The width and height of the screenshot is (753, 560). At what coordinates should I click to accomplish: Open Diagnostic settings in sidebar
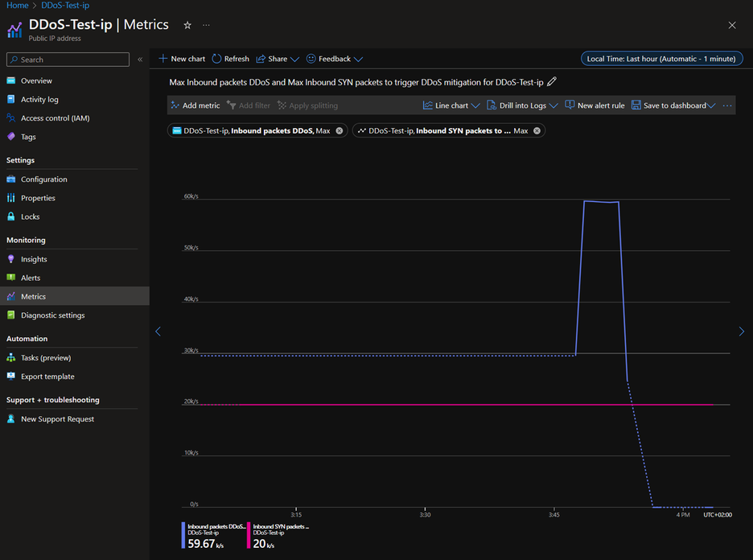52,315
